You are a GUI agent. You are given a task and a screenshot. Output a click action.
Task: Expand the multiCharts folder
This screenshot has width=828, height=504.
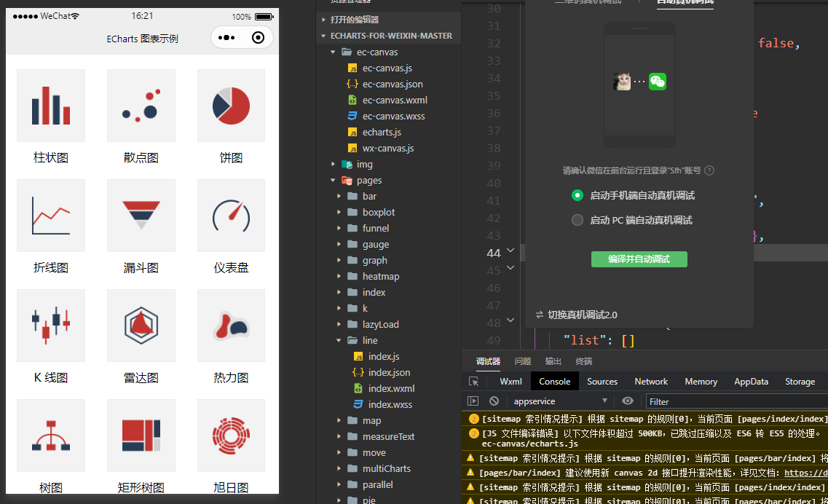[339, 468]
